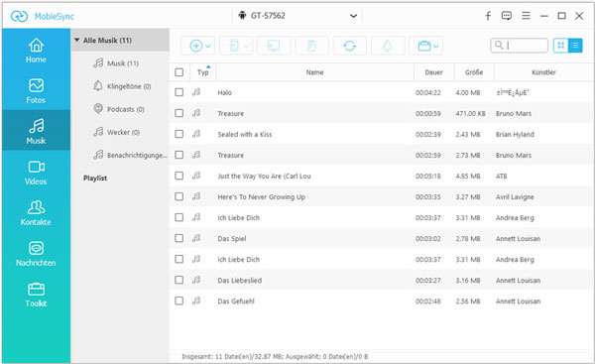
Task: Click artist 'Brian Hyland'
Action: pos(515,134)
